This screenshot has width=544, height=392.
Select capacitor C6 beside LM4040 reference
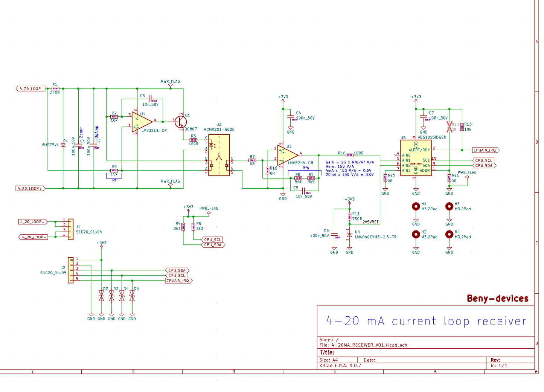[334, 235]
